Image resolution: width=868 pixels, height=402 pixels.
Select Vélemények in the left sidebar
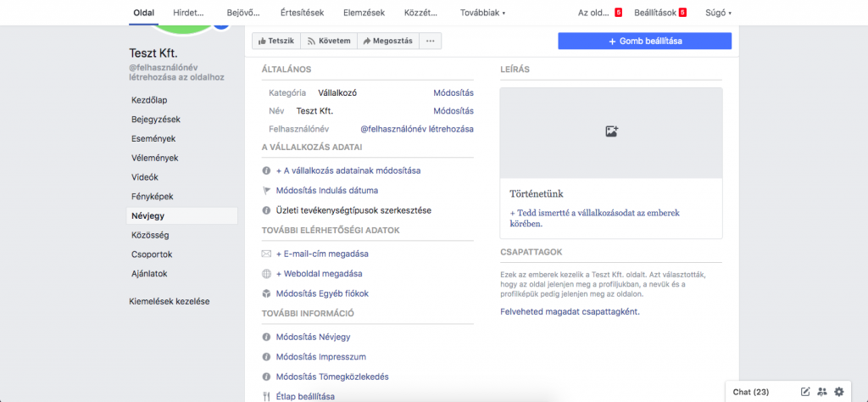pos(155,158)
